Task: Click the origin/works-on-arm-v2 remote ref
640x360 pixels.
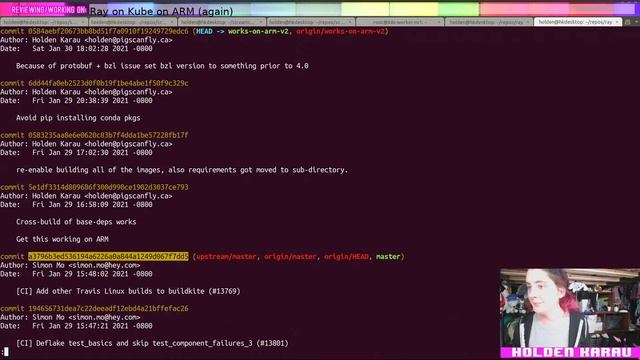Action: (340, 31)
